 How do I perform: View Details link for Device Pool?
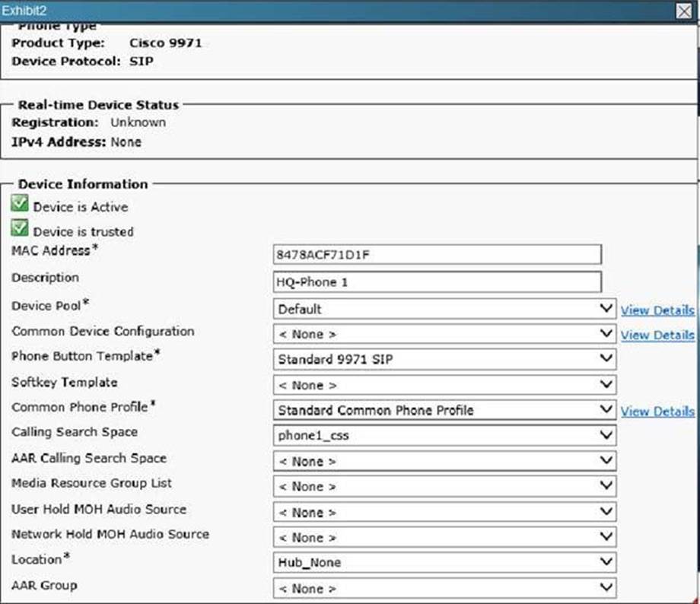tap(657, 310)
